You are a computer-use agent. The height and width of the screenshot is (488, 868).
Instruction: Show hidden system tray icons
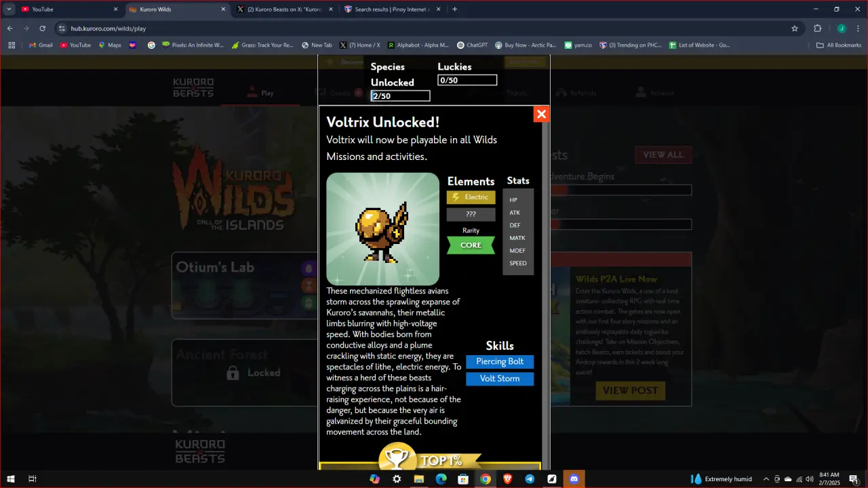(x=766, y=479)
